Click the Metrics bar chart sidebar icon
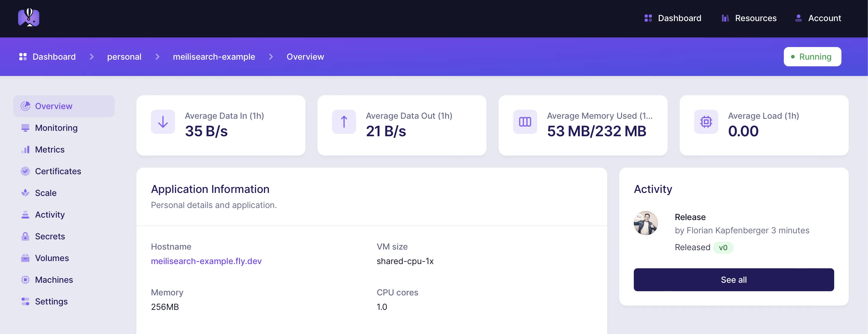 coord(25,150)
